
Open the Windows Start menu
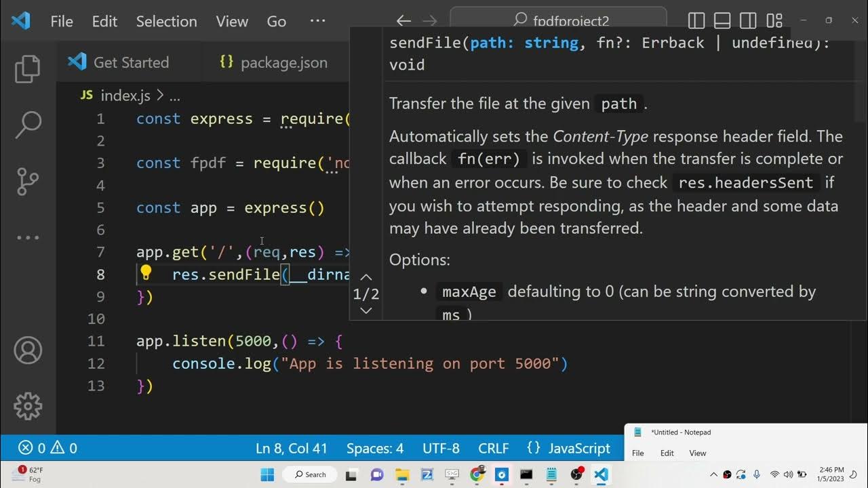pyautogui.click(x=267, y=474)
